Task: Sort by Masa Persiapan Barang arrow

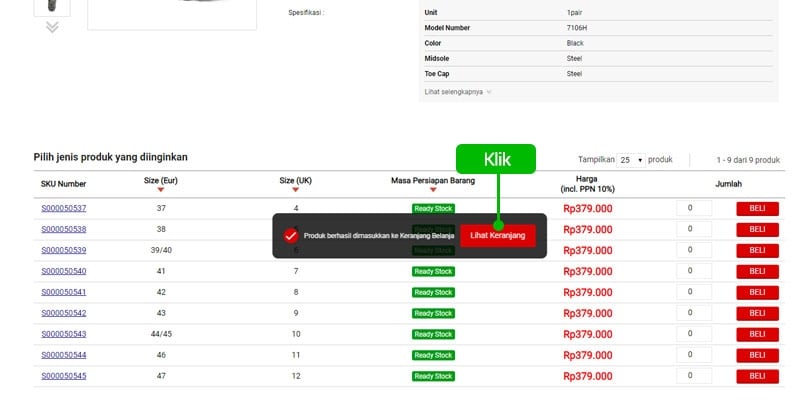Action: (433, 190)
